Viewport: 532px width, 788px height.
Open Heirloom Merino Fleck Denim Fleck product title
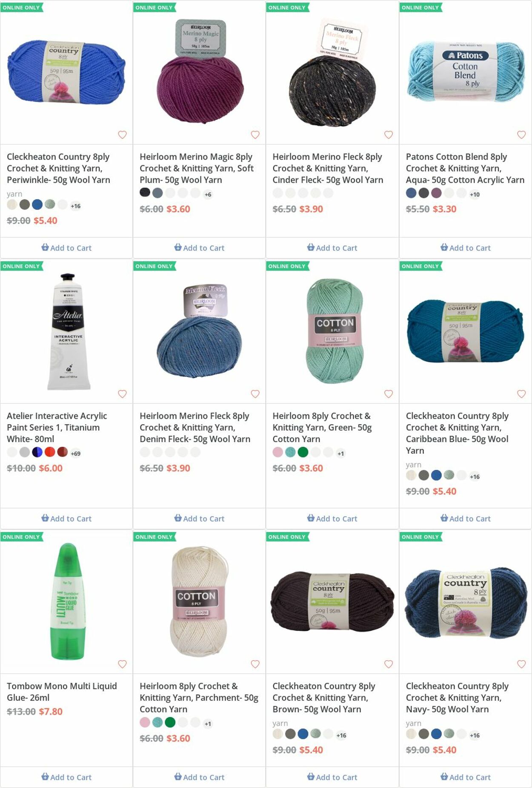(x=194, y=427)
